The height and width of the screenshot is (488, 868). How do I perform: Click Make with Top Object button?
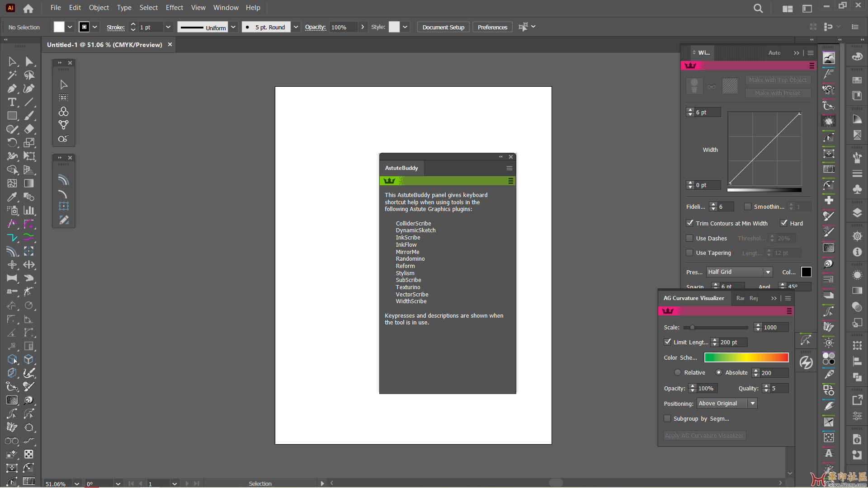click(x=778, y=80)
